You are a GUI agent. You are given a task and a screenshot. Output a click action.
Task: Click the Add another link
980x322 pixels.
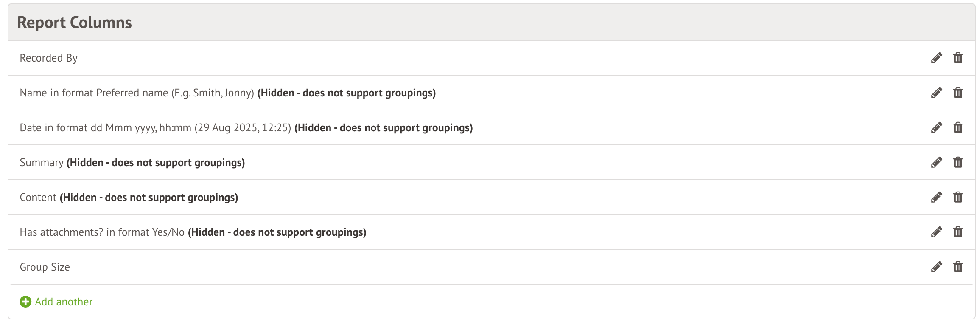click(64, 302)
